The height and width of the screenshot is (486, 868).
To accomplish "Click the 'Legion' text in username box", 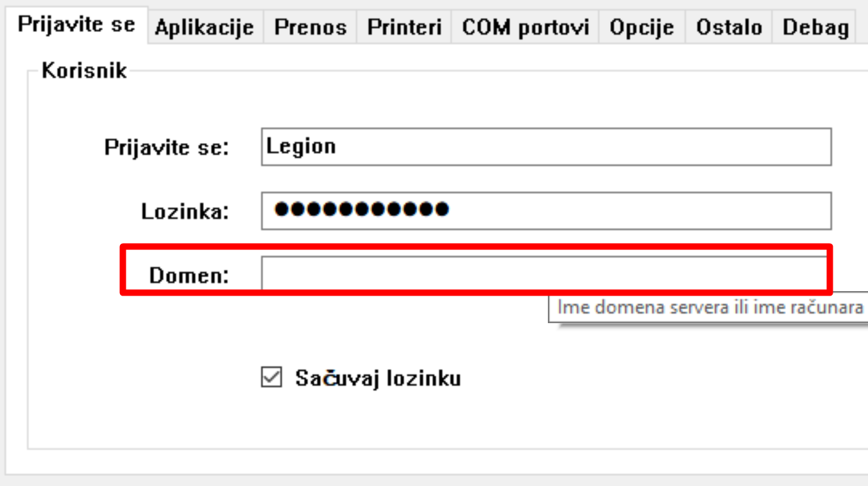I will coord(301,147).
